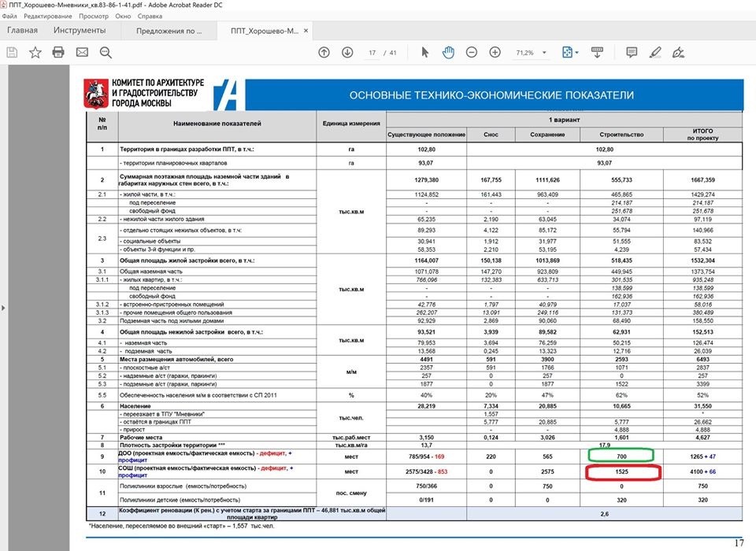Open the Редактирование menu

pos(48,16)
